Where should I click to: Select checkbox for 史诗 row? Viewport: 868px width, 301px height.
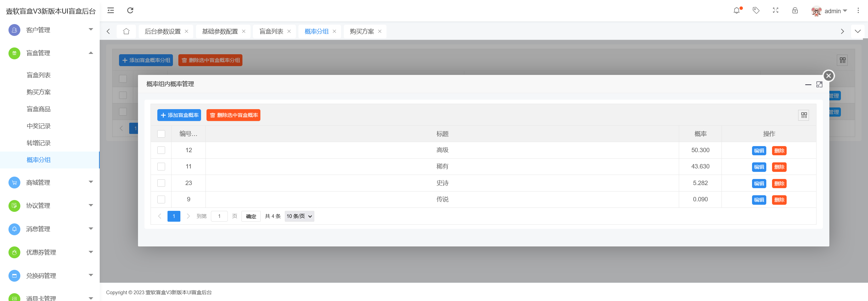[x=161, y=183]
